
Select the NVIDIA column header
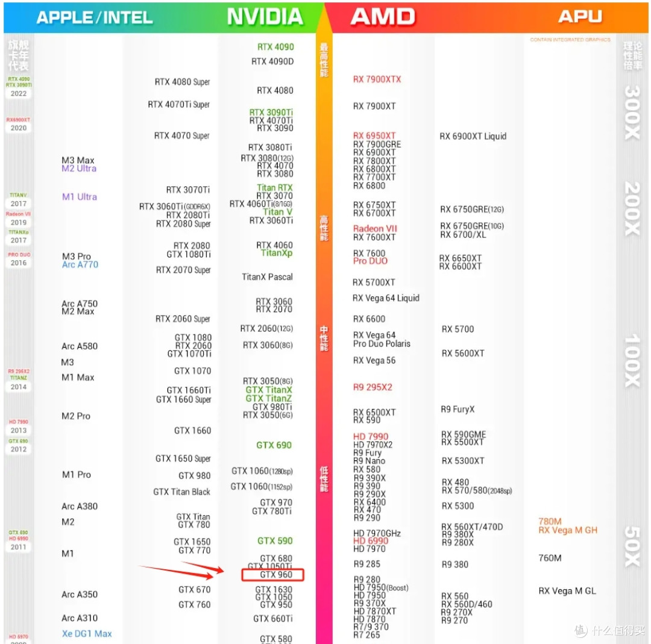click(265, 17)
